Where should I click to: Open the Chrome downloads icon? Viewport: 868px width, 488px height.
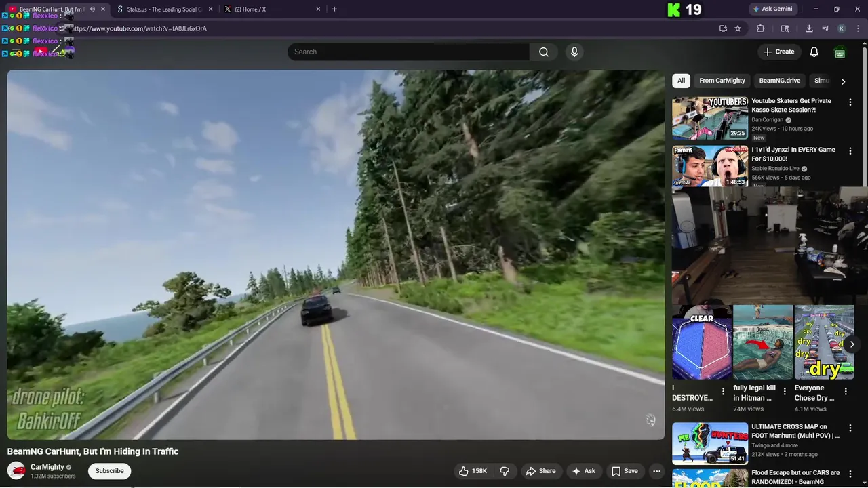tap(809, 28)
